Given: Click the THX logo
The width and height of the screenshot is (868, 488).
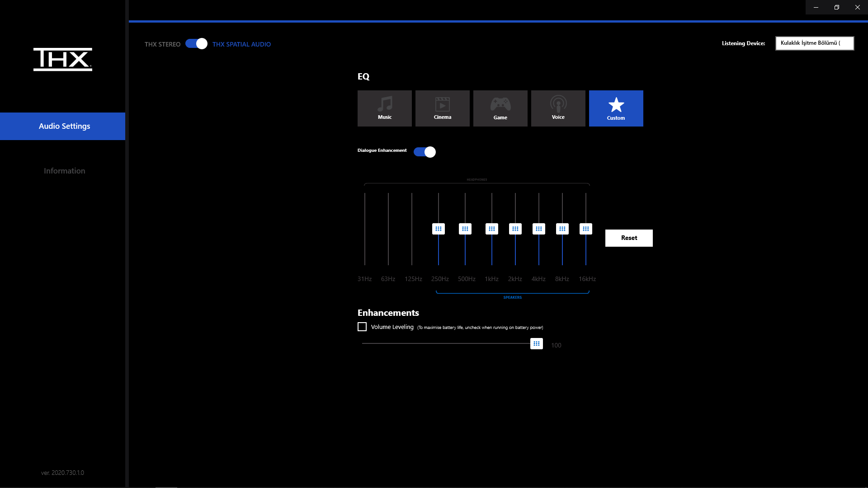Looking at the screenshot, I should click(x=63, y=59).
